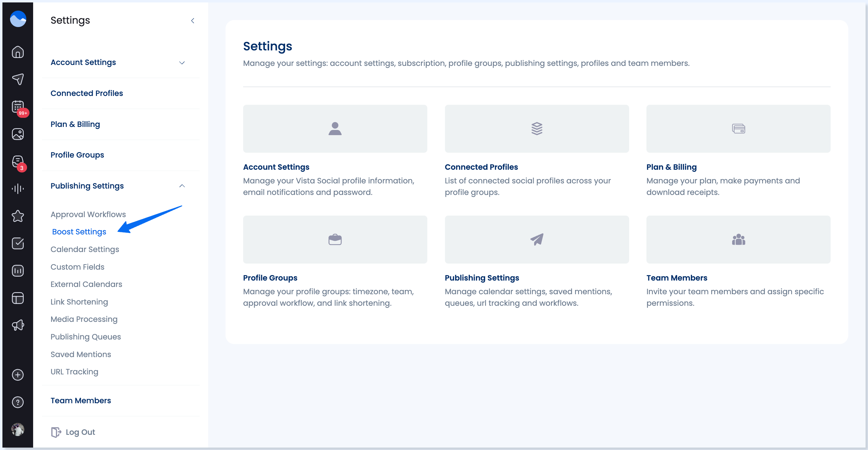The height and width of the screenshot is (450, 868).
Task: Click the Log Out link
Action: [x=80, y=432]
